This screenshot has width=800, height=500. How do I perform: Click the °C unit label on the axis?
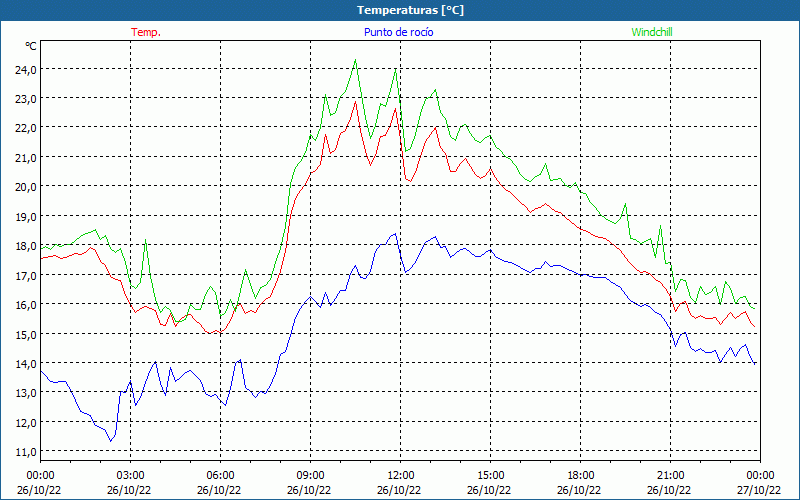pyautogui.click(x=31, y=46)
